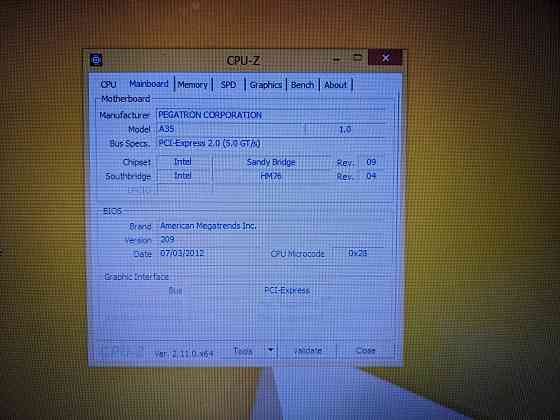Go to the Bench tab
Image resolution: width=560 pixels, height=420 pixels.
302,85
